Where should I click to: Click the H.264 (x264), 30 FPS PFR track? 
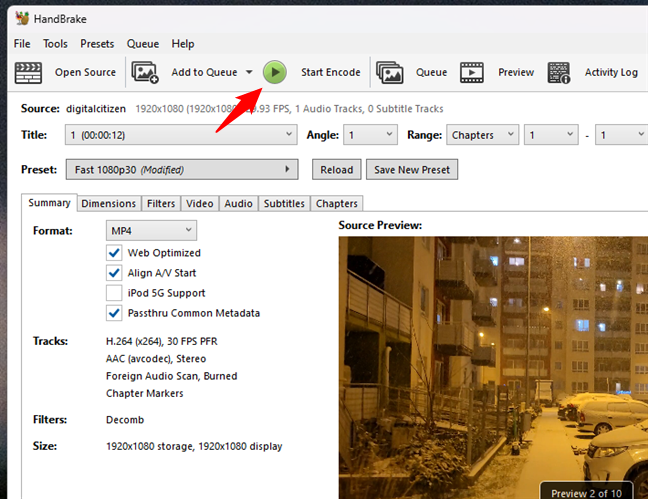(162, 341)
